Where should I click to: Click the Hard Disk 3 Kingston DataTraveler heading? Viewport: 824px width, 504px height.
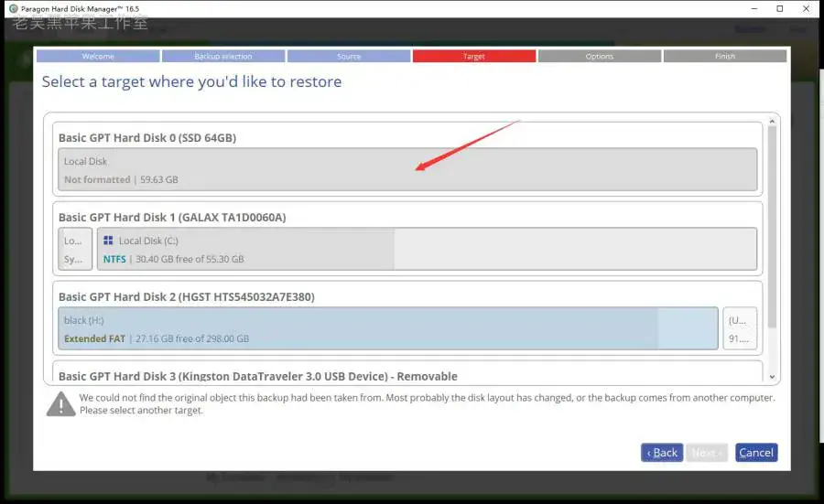[x=258, y=376]
